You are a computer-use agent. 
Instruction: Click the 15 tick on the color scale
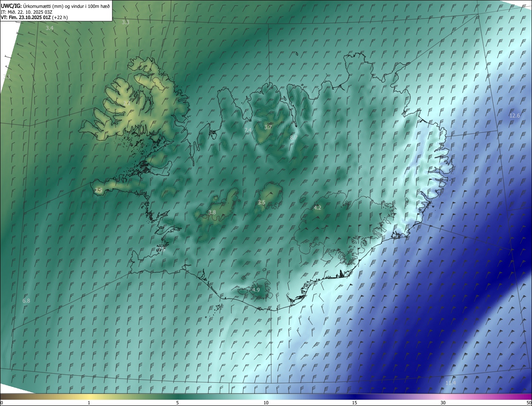click(x=355, y=403)
